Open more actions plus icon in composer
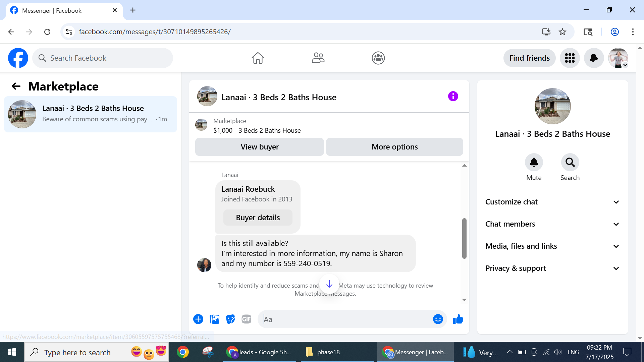 pyautogui.click(x=198, y=319)
